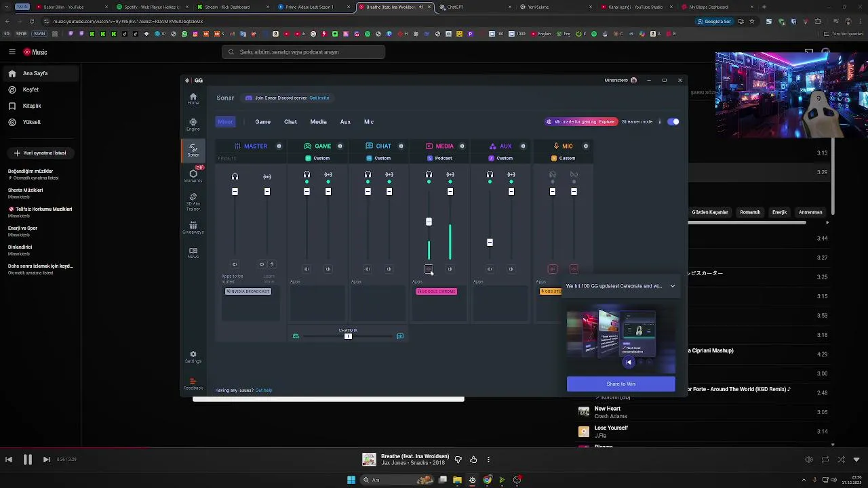Click the AUX channel headphones icon
Viewport: 868px width, 488px height.
[x=490, y=175]
